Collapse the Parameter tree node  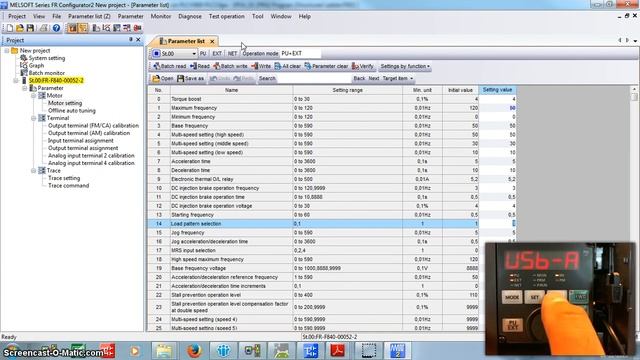point(24,88)
